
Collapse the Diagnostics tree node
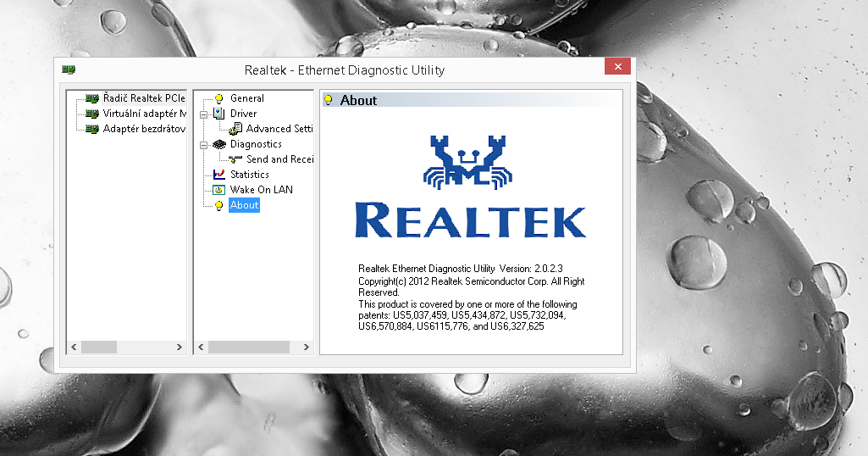point(204,145)
